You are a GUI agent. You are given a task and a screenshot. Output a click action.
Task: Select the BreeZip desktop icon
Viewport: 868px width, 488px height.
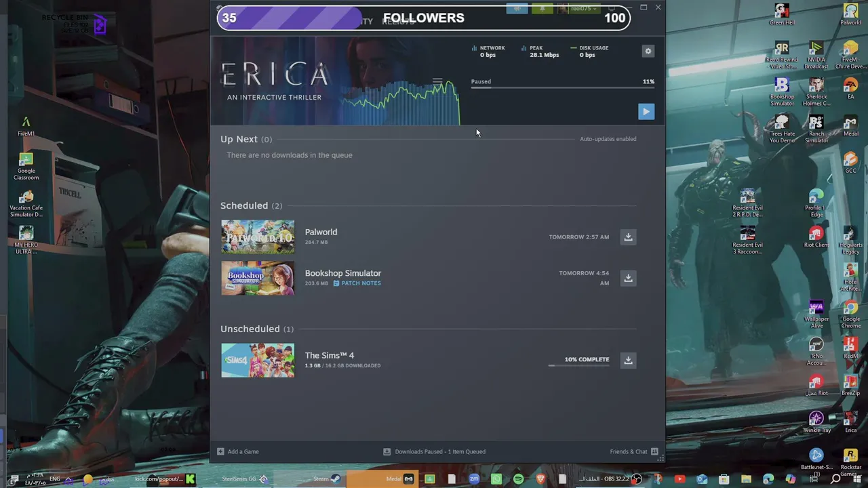pyautogui.click(x=850, y=385)
